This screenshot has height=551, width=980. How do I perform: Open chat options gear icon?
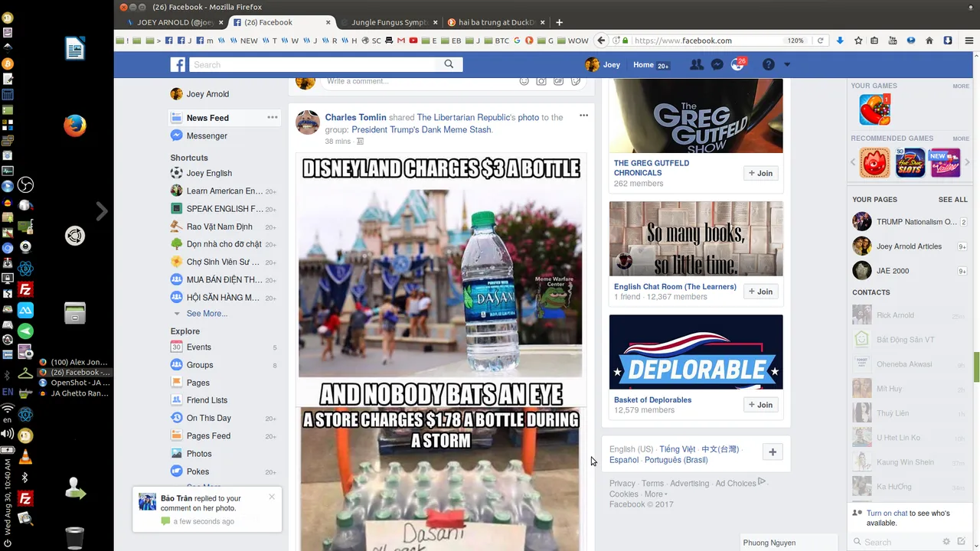(946, 541)
